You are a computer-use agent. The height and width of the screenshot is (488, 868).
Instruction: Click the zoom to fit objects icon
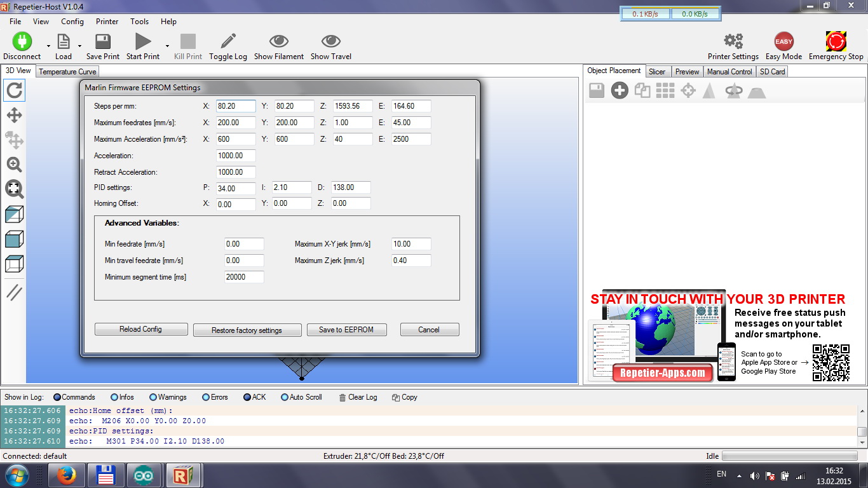click(14, 189)
